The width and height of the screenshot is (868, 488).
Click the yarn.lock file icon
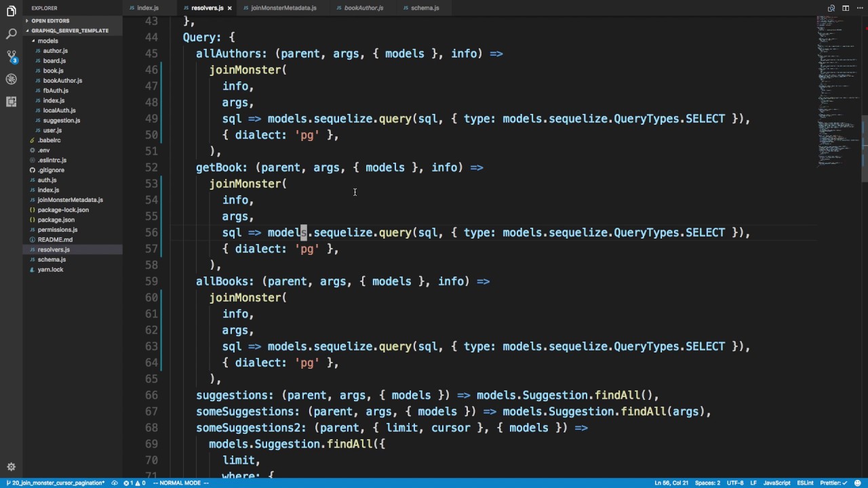click(32, 270)
